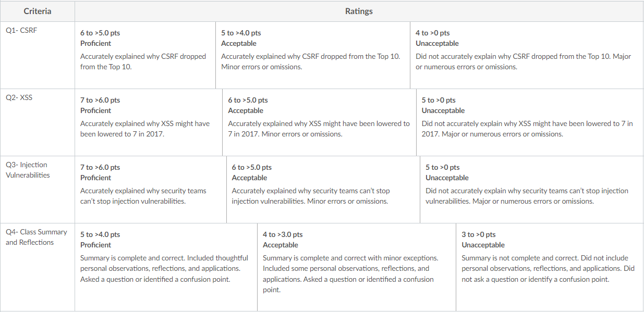Select Q3 Injection Unacceptable rating cell
The width and height of the screenshot is (644, 312).
(x=532, y=190)
